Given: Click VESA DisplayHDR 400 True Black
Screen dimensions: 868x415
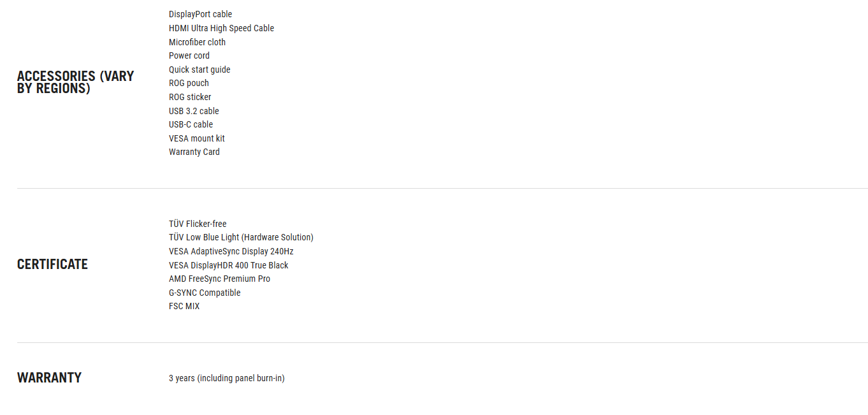Looking at the screenshot, I should click(228, 265).
